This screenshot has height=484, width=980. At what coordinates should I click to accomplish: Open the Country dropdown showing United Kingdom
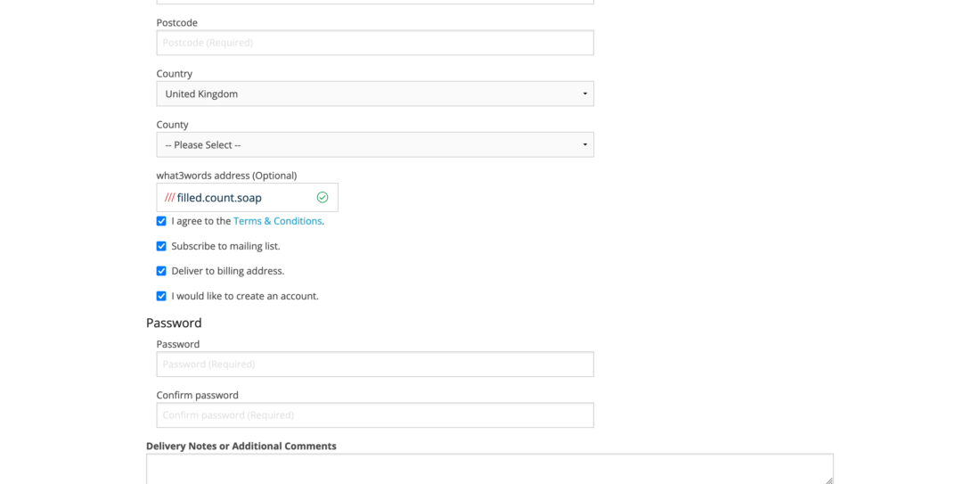pos(375,94)
